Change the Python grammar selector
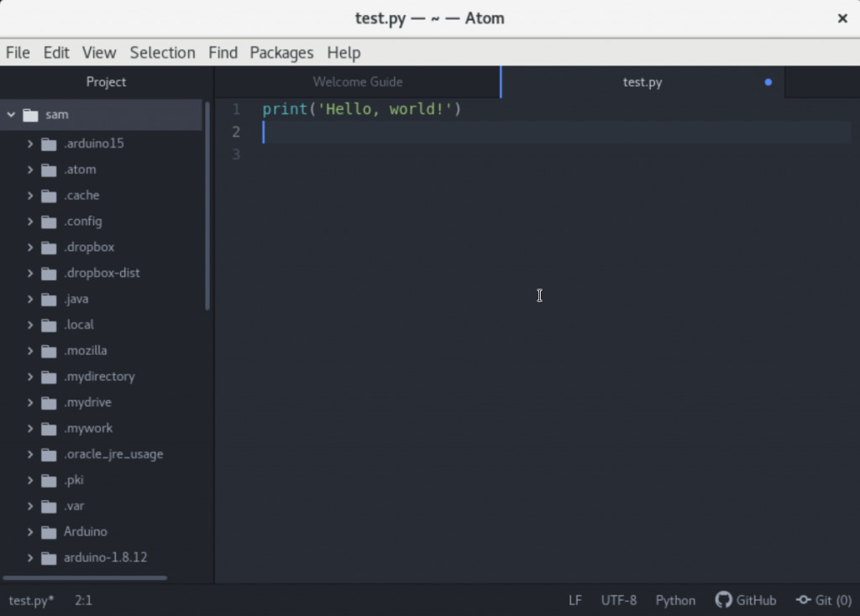This screenshot has height=616, width=860. [x=675, y=600]
